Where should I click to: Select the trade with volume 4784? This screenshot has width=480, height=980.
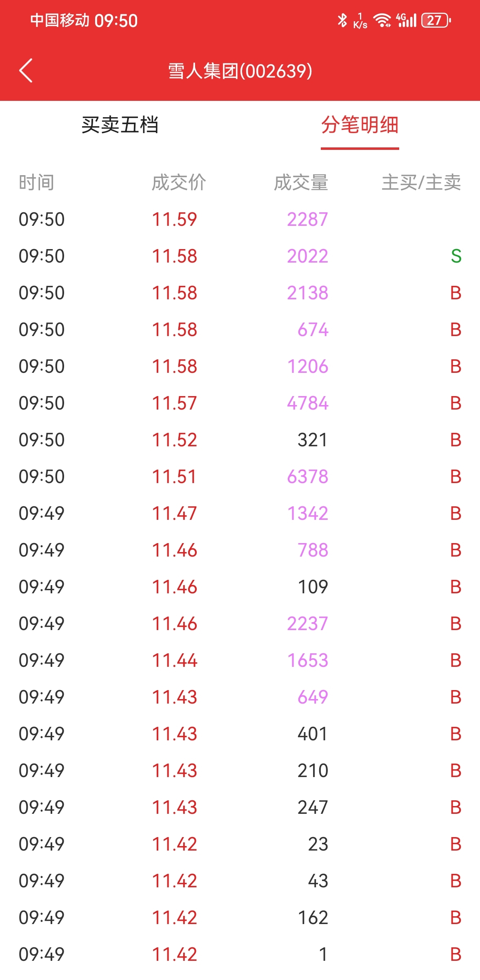tap(240, 403)
